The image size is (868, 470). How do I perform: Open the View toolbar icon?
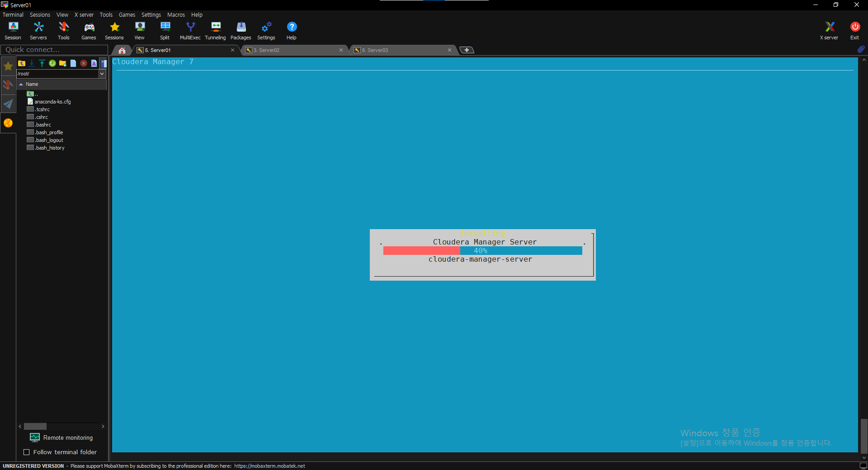(x=140, y=31)
